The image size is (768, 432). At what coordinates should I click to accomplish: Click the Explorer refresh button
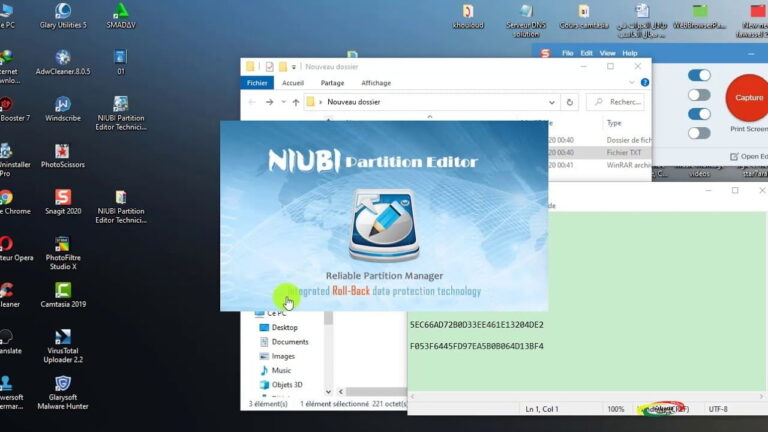pyautogui.click(x=569, y=102)
